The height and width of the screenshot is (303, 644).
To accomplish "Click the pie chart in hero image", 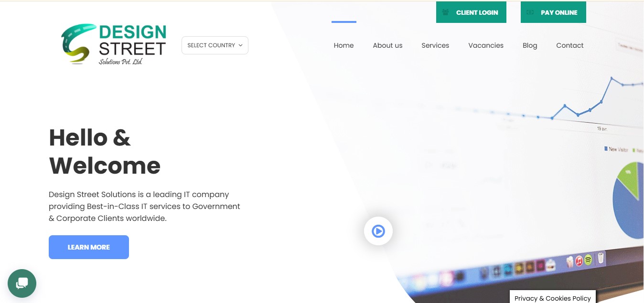I will [x=628, y=200].
